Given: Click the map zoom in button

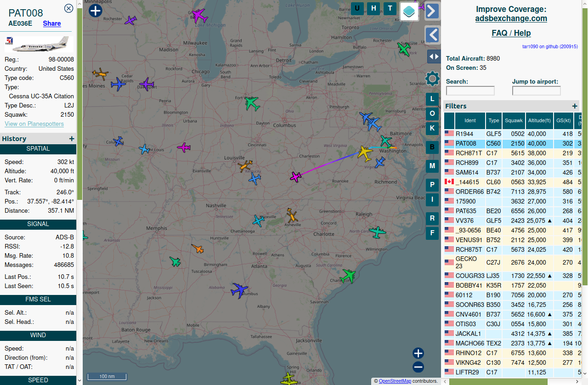Looking at the screenshot, I should (418, 353).
